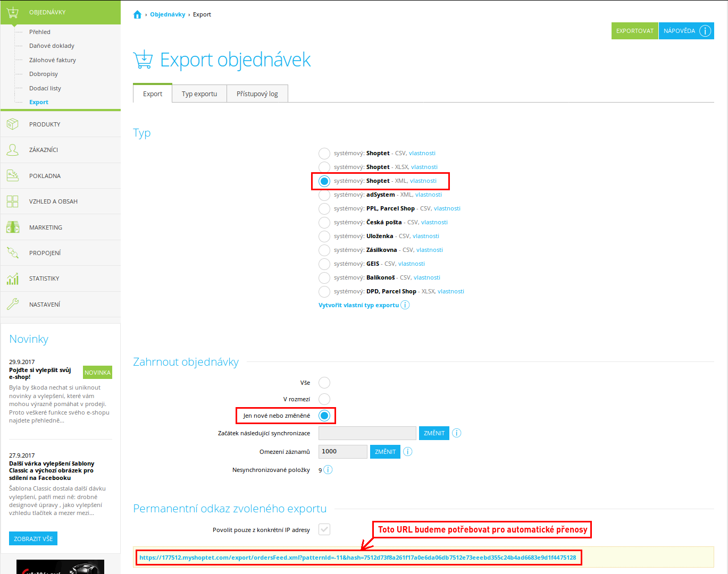This screenshot has height=574, width=728.
Task: Select Shopet XLSX export type
Action: click(324, 167)
